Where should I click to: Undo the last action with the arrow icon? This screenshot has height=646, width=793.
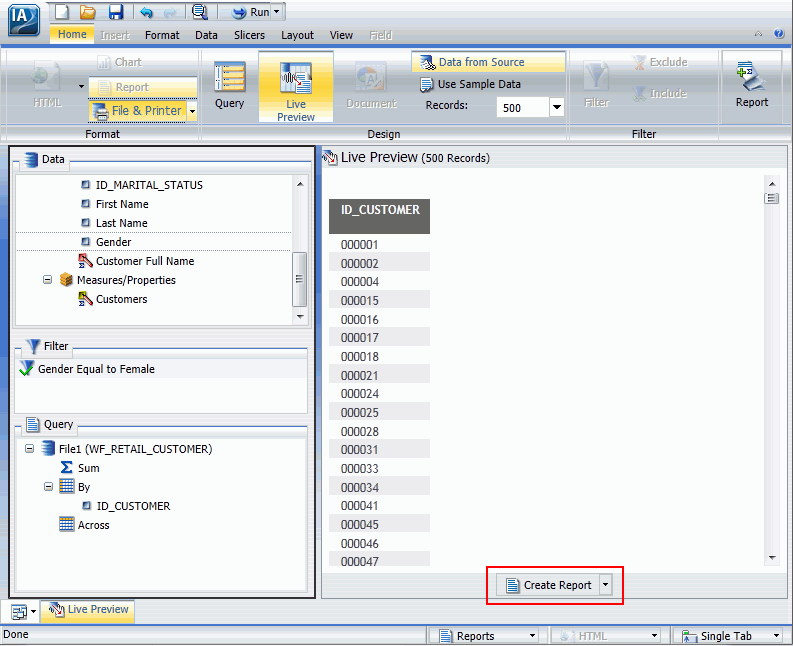147,12
